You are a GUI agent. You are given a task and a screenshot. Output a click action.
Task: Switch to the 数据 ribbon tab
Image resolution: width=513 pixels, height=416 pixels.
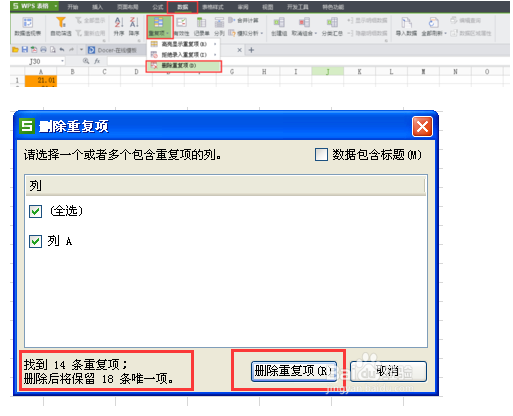182,7
